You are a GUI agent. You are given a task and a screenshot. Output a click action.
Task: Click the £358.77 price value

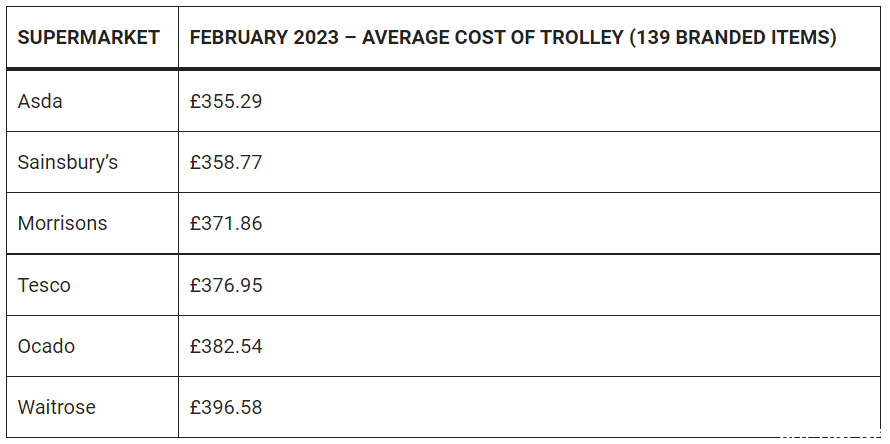pos(226,162)
